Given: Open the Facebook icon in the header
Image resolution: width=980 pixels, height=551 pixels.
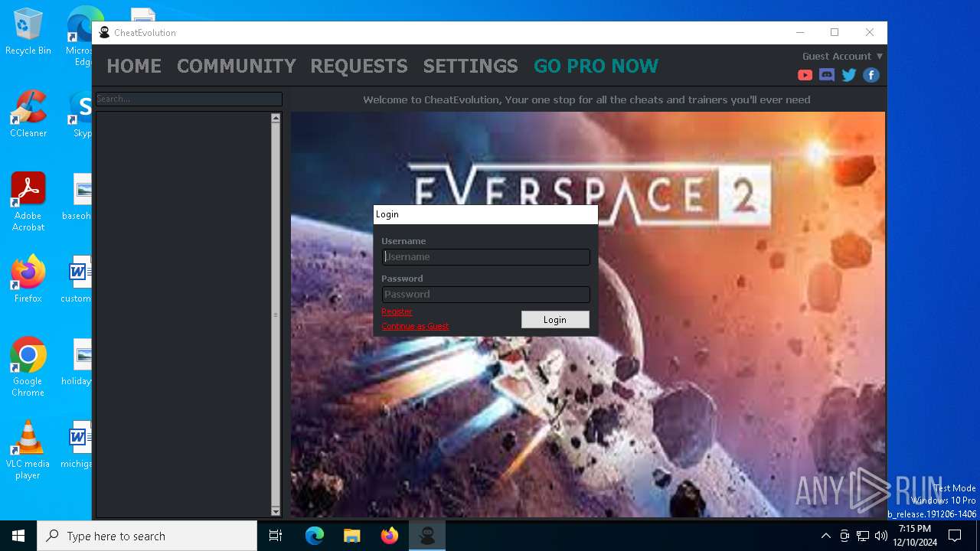Looking at the screenshot, I should tap(871, 75).
